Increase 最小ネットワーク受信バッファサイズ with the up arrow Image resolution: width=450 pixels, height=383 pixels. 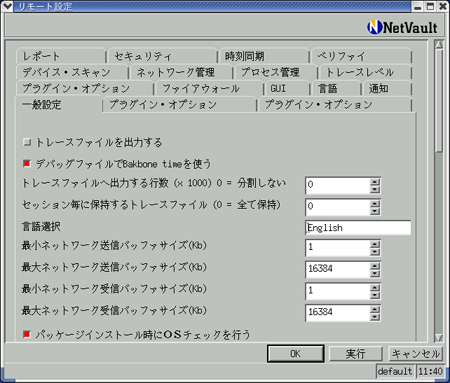click(x=375, y=288)
